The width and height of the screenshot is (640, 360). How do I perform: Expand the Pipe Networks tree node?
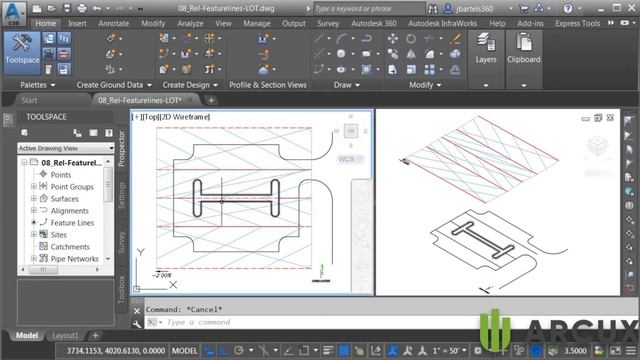[34, 258]
